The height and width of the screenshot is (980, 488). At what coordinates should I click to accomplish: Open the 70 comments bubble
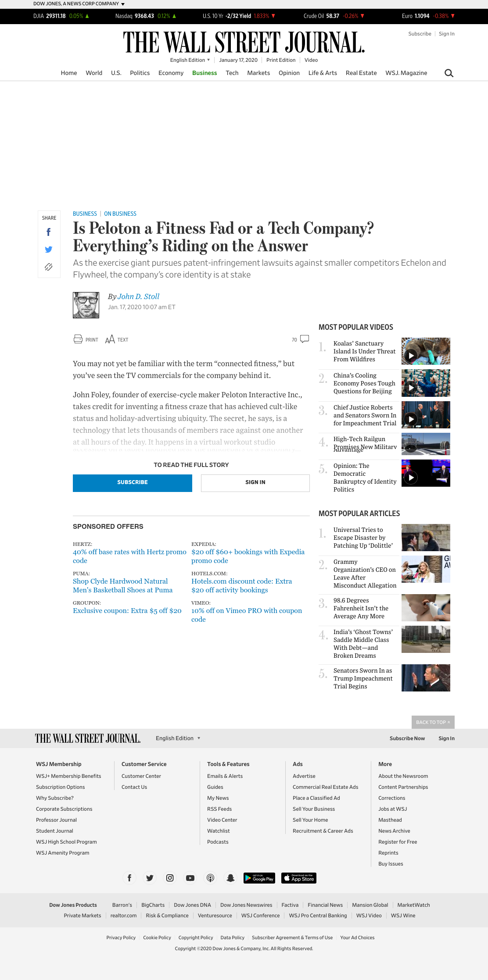coord(305,339)
